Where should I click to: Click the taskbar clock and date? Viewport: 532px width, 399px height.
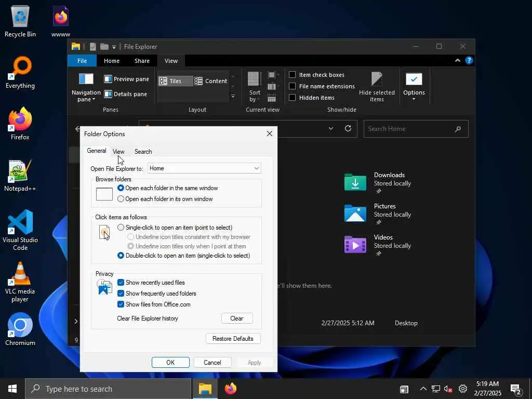[487, 389]
